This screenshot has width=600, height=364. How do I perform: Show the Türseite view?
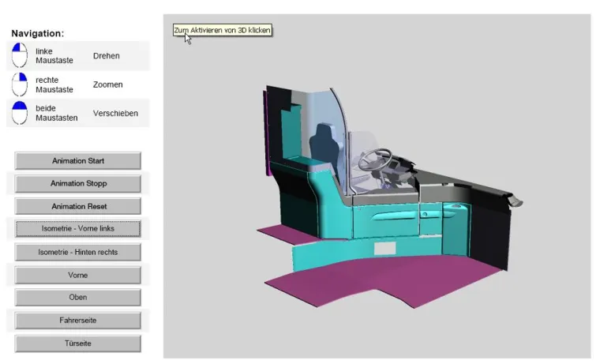(78, 343)
